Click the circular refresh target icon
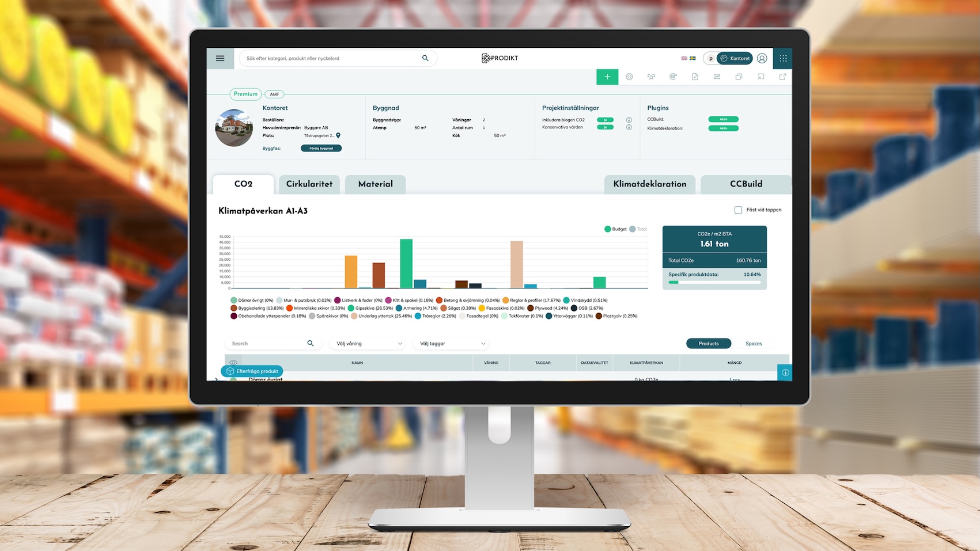 673,77
